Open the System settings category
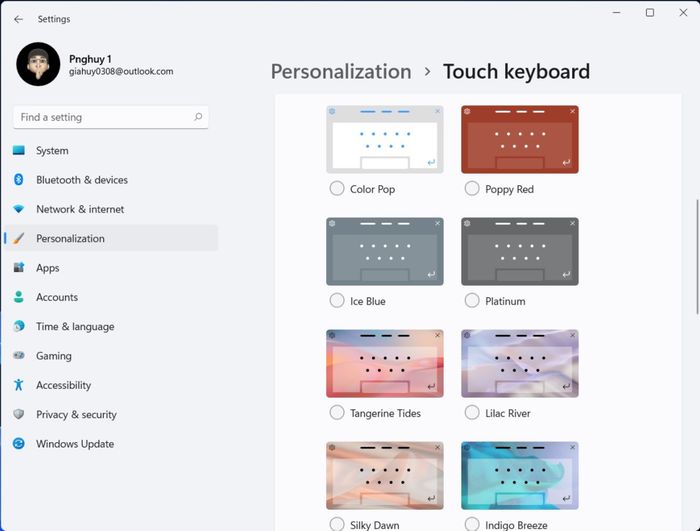This screenshot has height=531, width=700. pyautogui.click(x=111, y=151)
